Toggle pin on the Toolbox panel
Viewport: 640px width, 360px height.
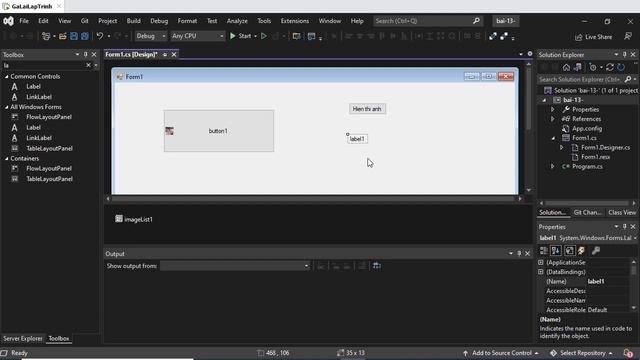tap(86, 54)
